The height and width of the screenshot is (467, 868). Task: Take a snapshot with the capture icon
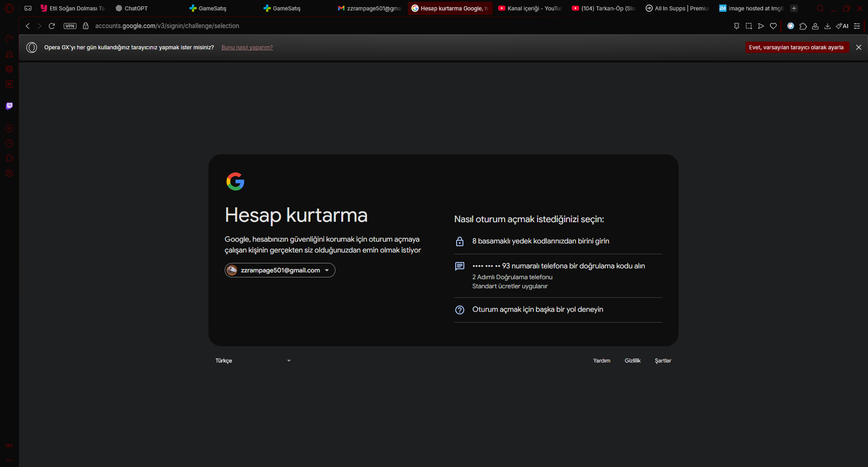point(749,26)
